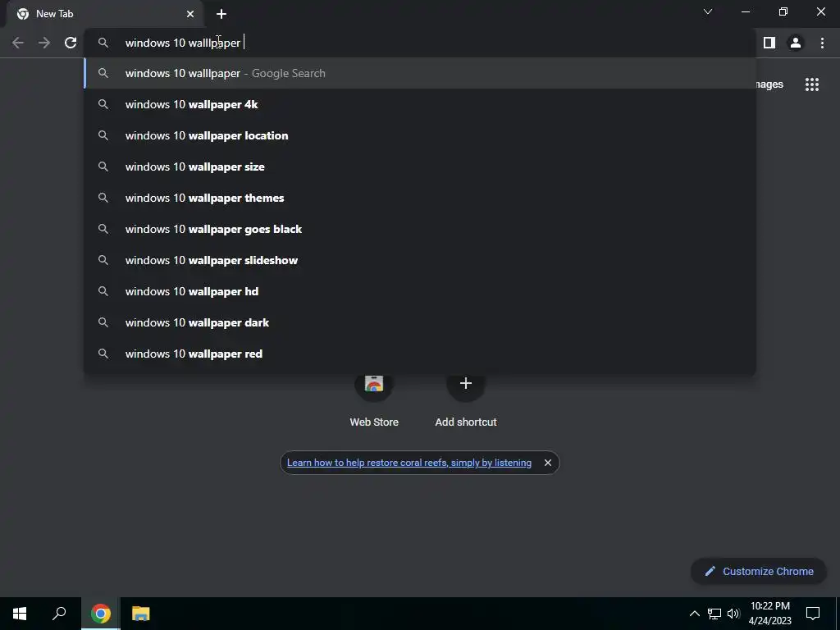Select suggestion 'windows 10 wallpaper location'
This screenshot has width=840, height=630.
click(x=420, y=135)
